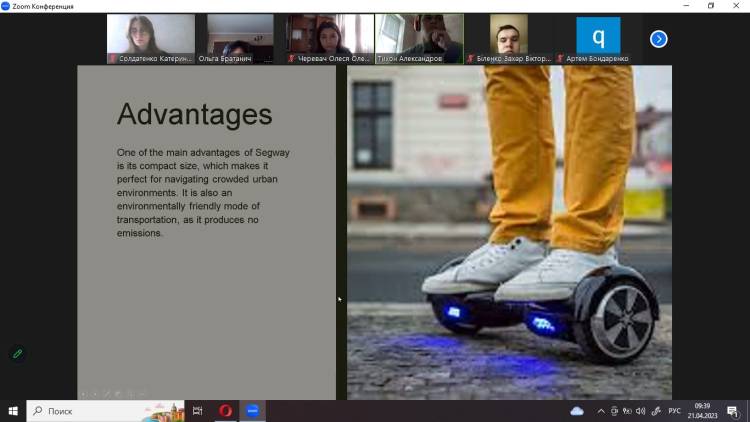Expand hidden system tray icons
Image resolution: width=750 pixels, height=422 pixels.
(x=600, y=411)
